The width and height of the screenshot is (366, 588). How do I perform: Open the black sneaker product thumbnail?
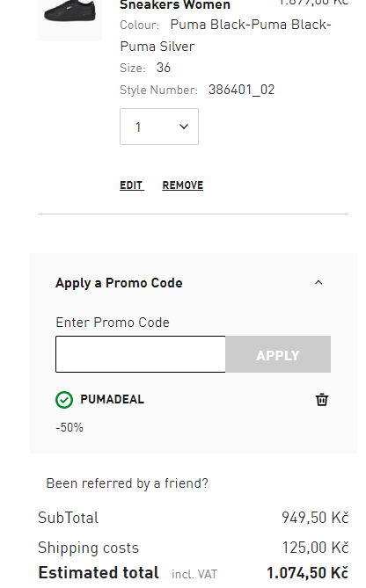coord(70,18)
